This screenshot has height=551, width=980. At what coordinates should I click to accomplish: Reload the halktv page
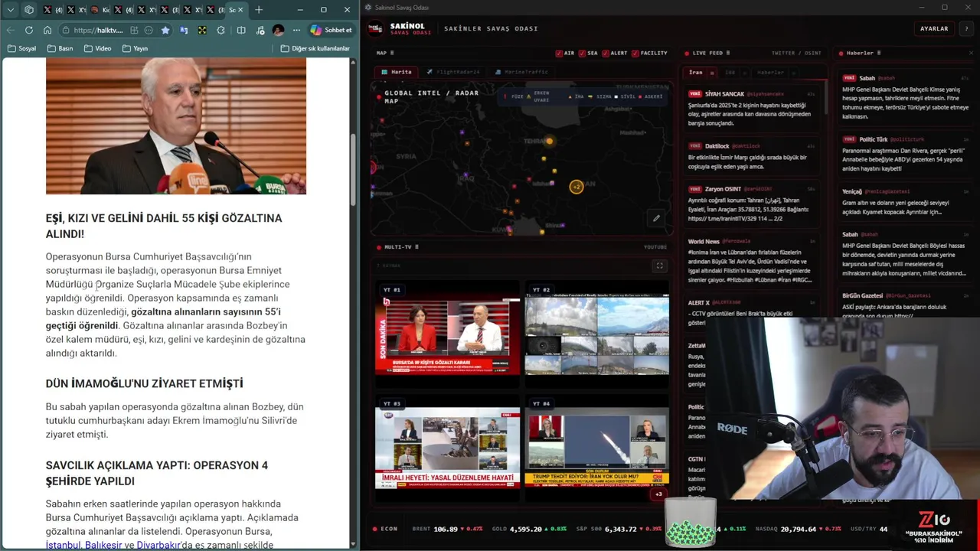click(x=29, y=30)
